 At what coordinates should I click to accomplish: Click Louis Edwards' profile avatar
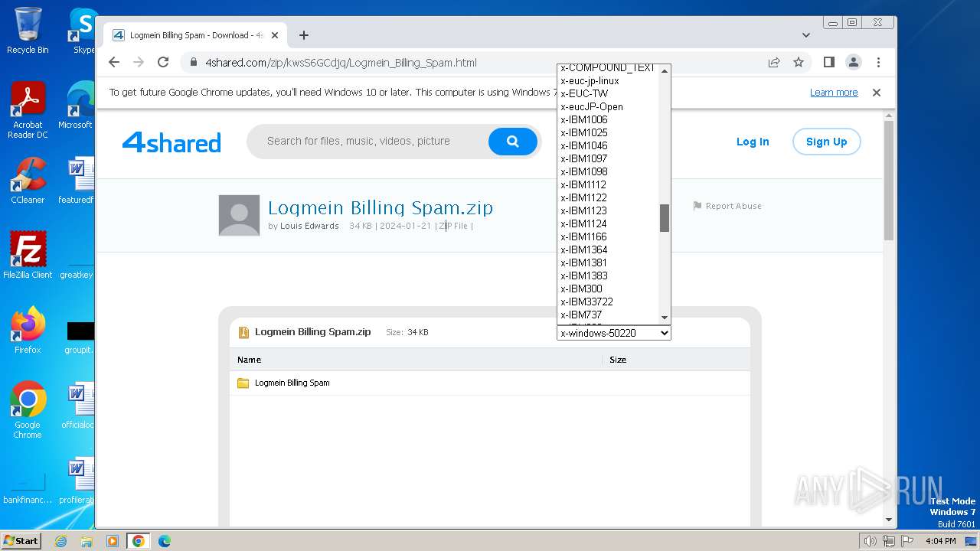(x=239, y=215)
